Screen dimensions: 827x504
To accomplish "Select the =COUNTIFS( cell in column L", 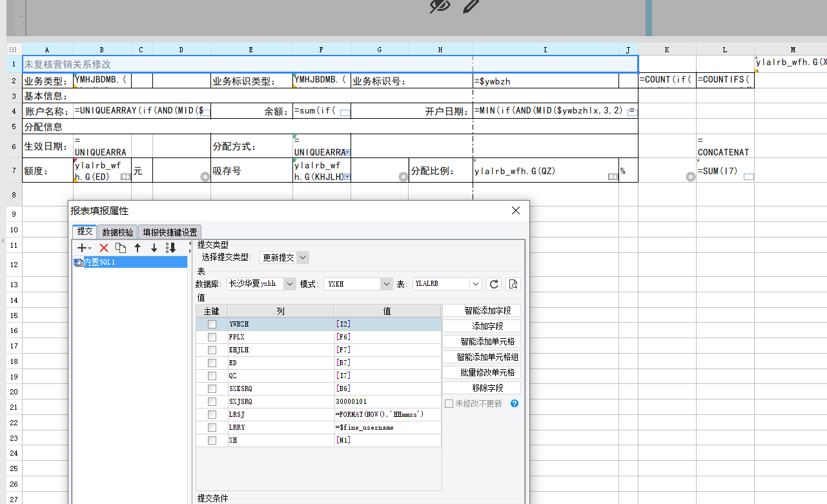I will (725, 80).
